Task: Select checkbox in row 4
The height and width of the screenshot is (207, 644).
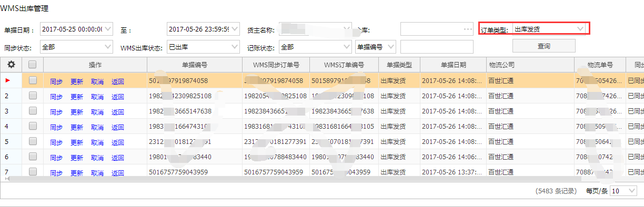Action: pyautogui.click(x=33, y=126)
